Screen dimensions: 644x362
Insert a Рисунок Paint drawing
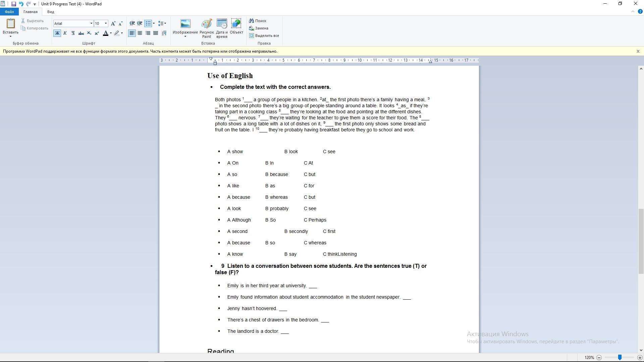207,28
